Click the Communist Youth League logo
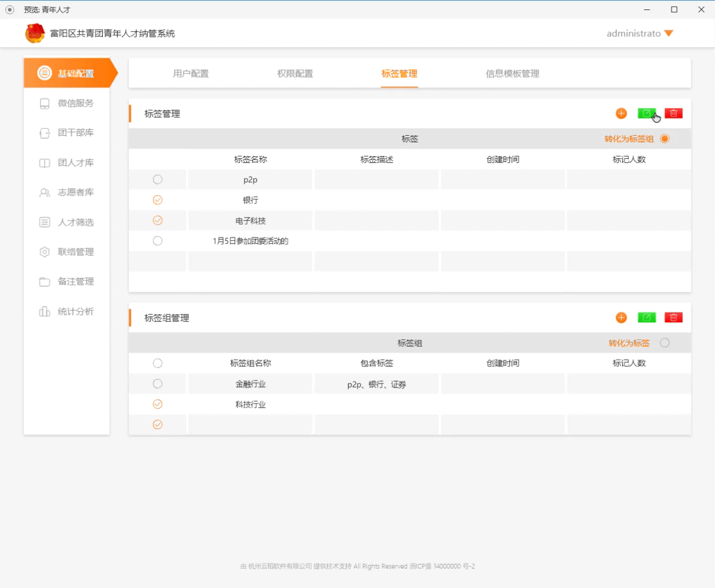The width and height of the screenshot is (715, 588). 35,34
